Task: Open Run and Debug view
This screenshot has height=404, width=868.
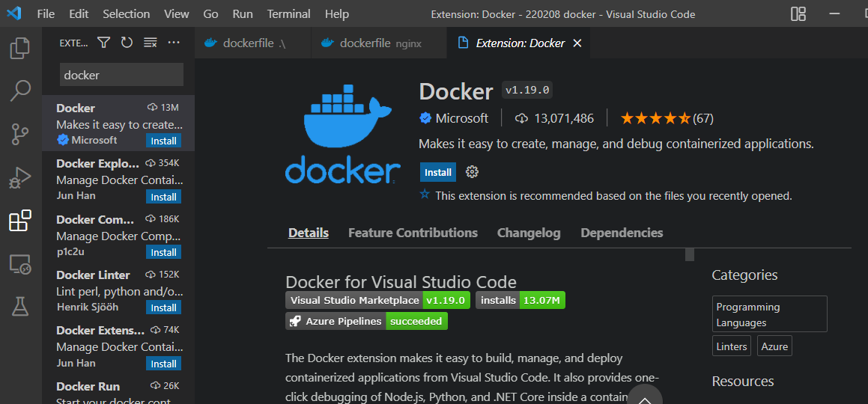Action: pyautogui.click(x=20, y=178)
